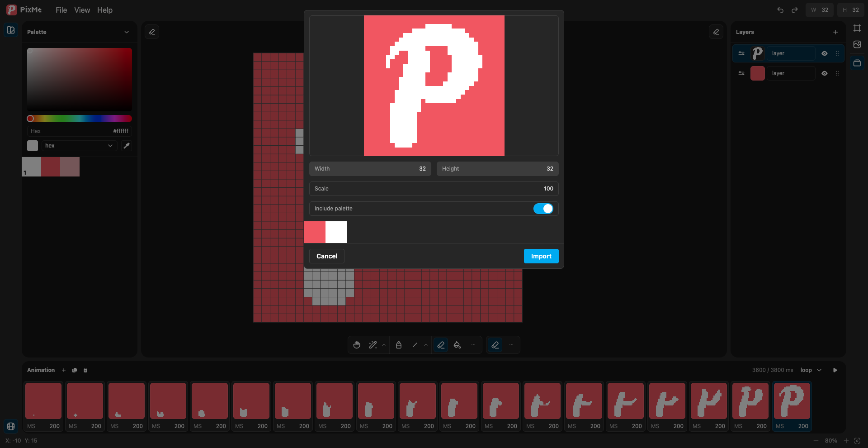Hide the P-thumbnail layer using its eye

(x=825, y=53)
